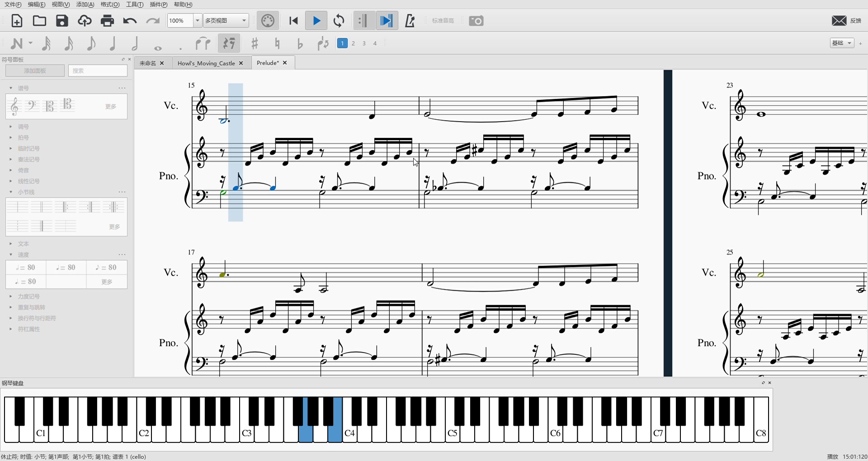868x461 pixels.
Task: Select the 64th note duration
Action: point(46,43)
